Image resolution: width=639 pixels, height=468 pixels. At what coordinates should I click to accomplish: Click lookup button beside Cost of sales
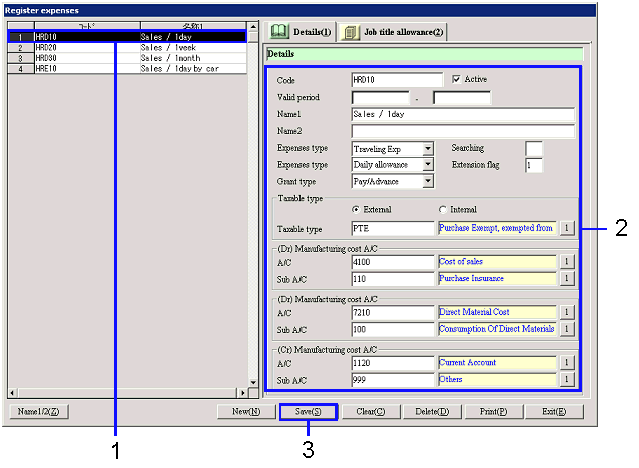(x=566, y=262)
